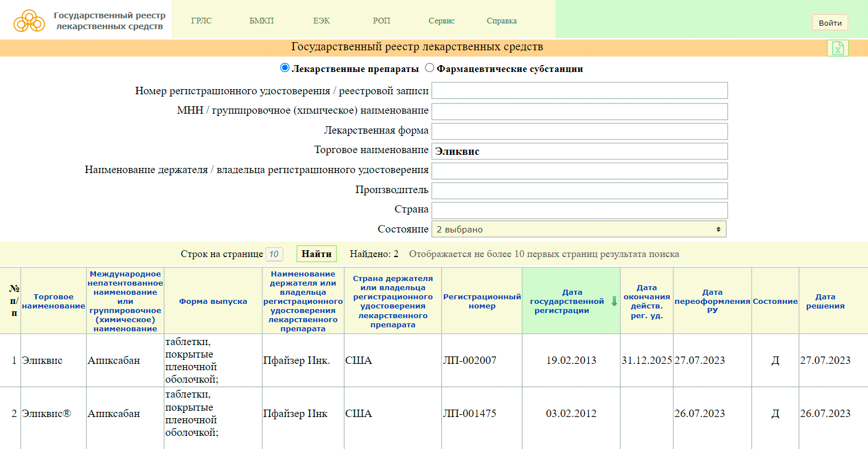Focus the держателя / владельца удостоверения field
868x449 pixels.
pyautogui.click(x=580, y=171)
